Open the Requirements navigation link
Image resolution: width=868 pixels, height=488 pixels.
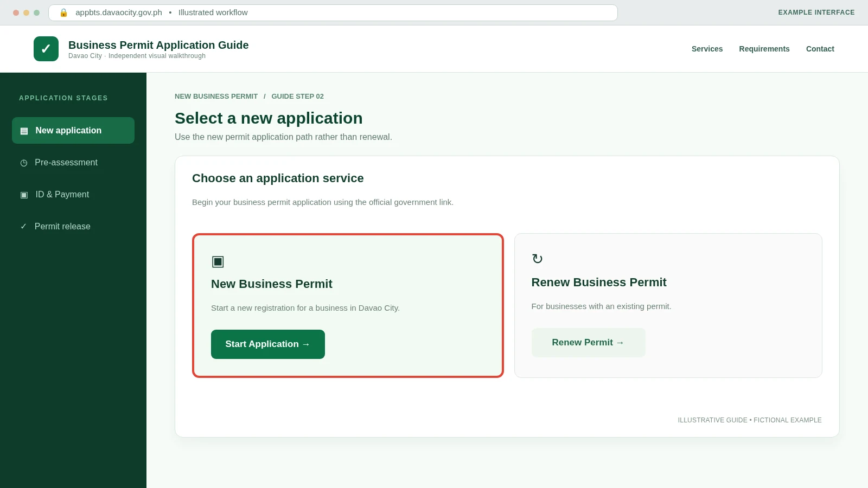(764, 49)
